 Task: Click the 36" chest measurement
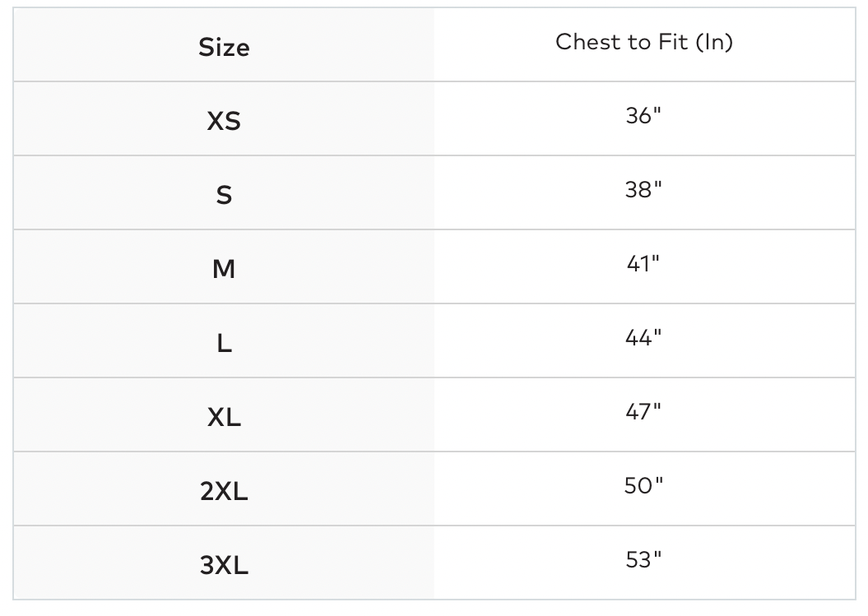[x=643, y=116]
